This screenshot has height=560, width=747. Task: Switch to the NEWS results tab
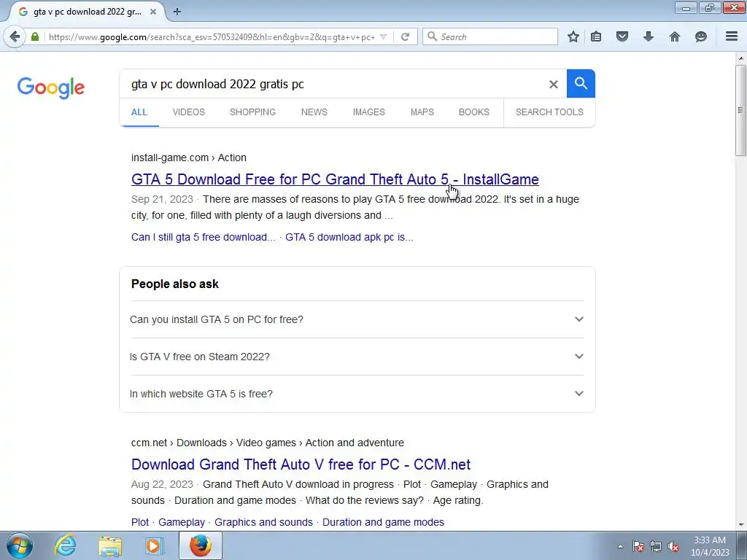pos(314,112)
